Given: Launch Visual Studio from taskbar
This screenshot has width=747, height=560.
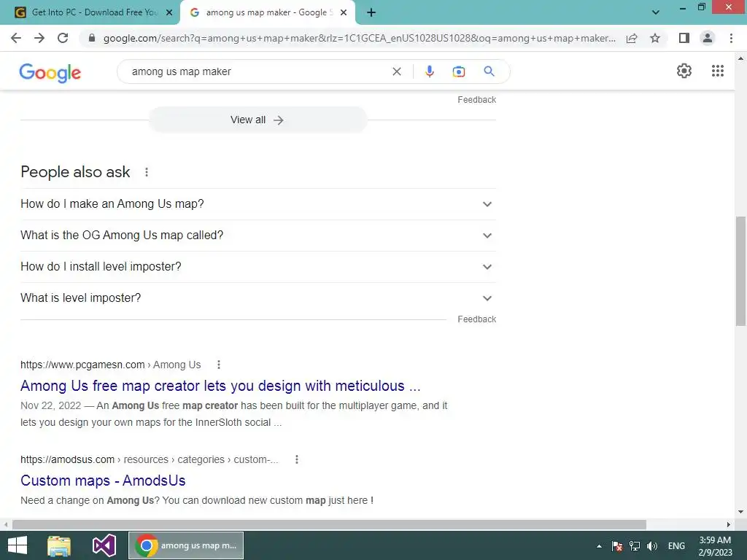Looking at the screenshot, I should click(x=104, y=545).
